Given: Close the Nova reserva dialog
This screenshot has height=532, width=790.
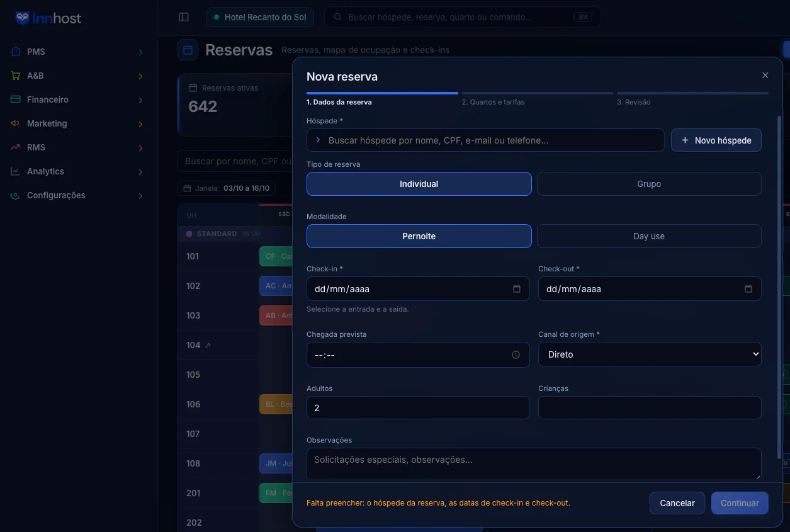Looking at the screenshot, I should click(x=765, y=75).
